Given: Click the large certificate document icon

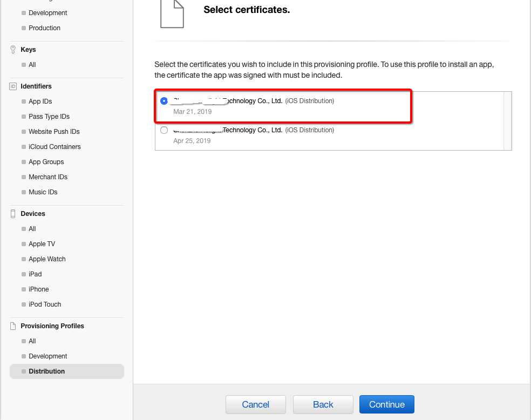Looking at the screenshot, I should [172, 13].
